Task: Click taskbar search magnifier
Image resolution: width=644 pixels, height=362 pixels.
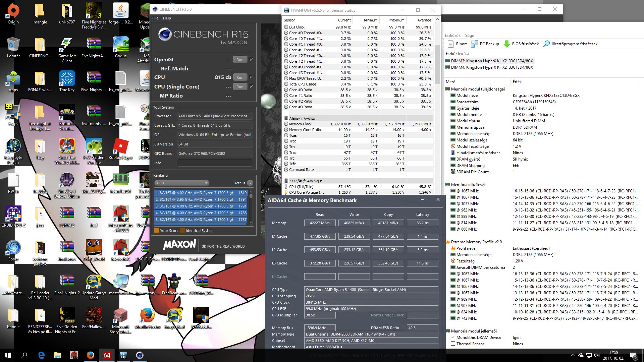Action: 24,355
